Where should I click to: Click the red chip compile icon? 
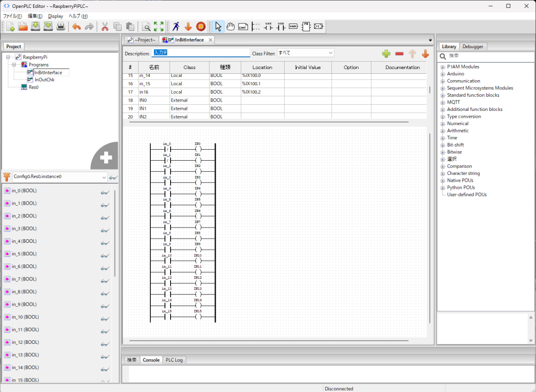click(x=200, y=27)
